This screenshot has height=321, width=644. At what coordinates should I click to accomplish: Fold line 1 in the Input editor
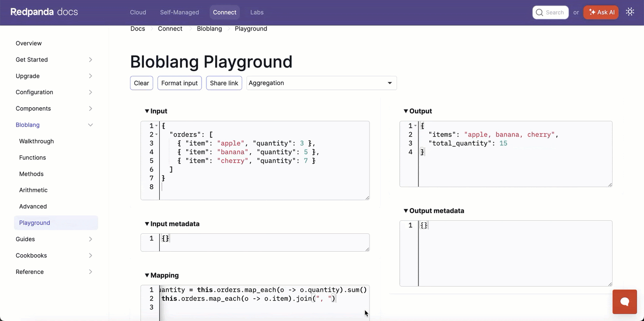pyautogui.click(x=157, y=126)
